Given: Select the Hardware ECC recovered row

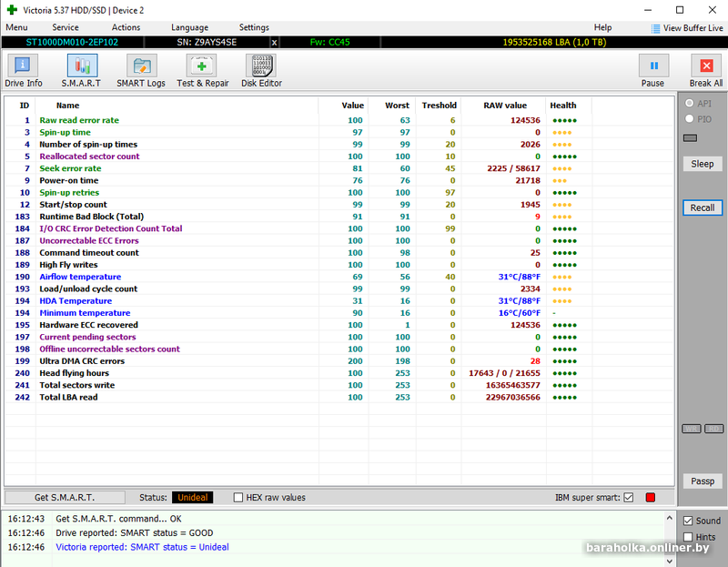Looking at the screenshot, I should tap(339, 325).
